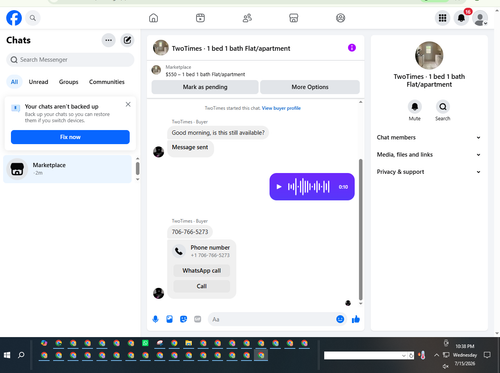The height and width of the screenshot is (373, 500).
Task: Expand Privacy & support section
Action: 429,172
